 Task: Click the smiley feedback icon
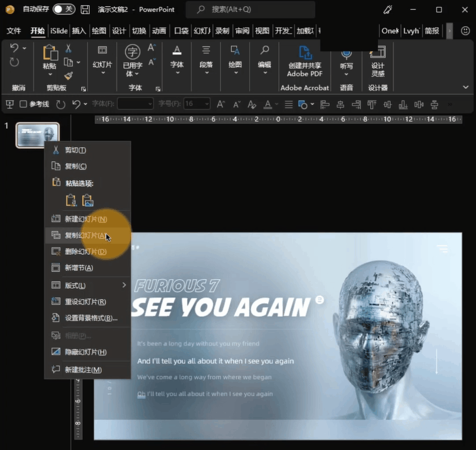(465, 31)
